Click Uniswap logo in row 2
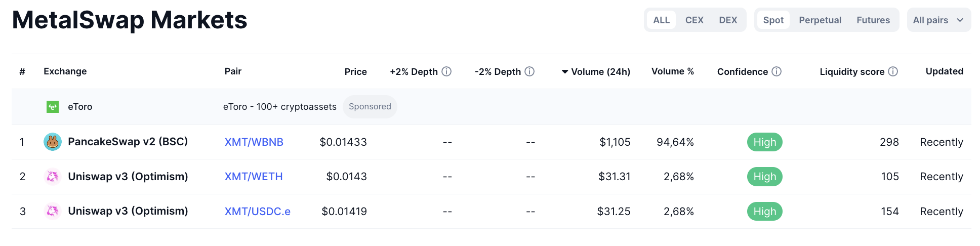The image size is (980, 246). pyautogui.click(x=53, y=177)
